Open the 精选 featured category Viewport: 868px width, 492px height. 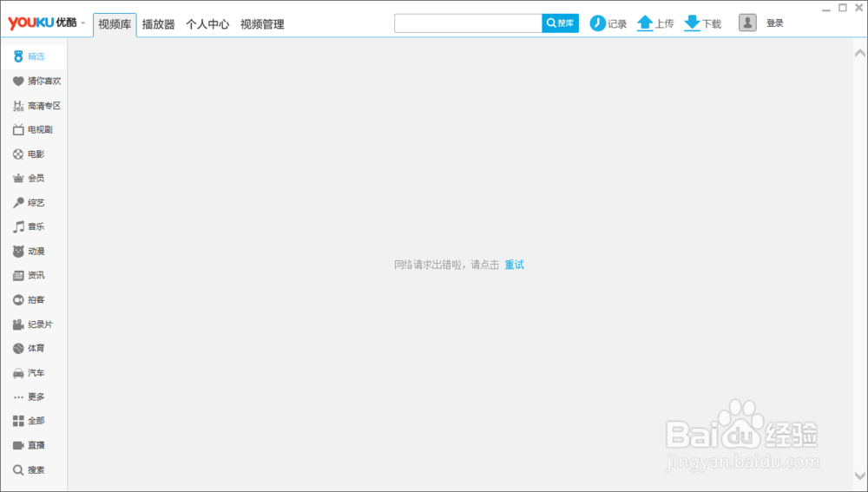point(33,56)
